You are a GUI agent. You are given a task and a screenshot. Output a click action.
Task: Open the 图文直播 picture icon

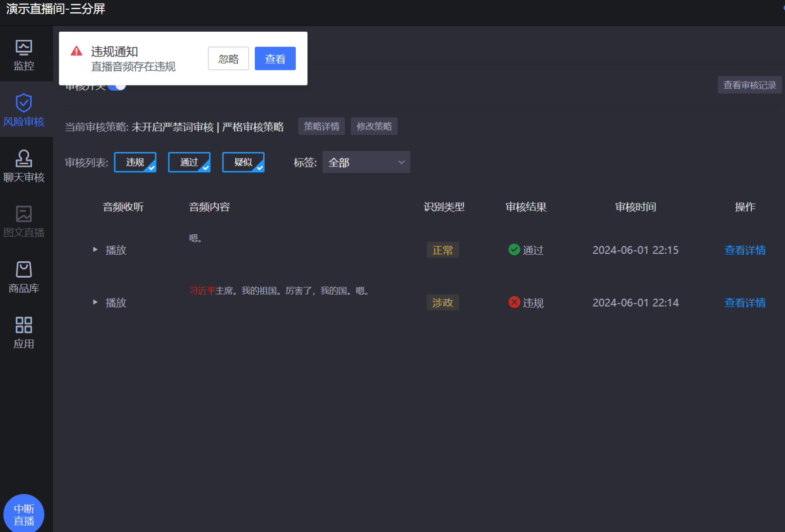(x=24, y=214)
